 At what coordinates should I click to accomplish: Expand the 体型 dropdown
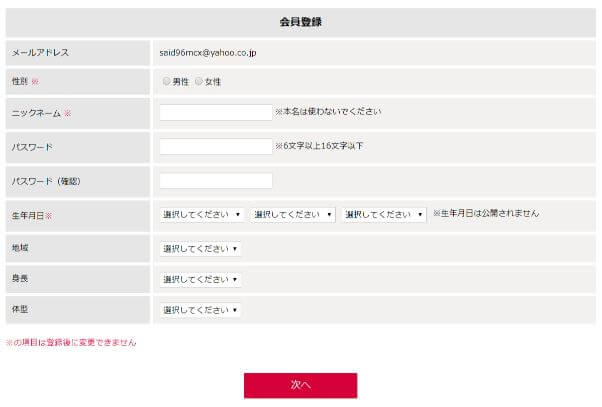[200, 310]
